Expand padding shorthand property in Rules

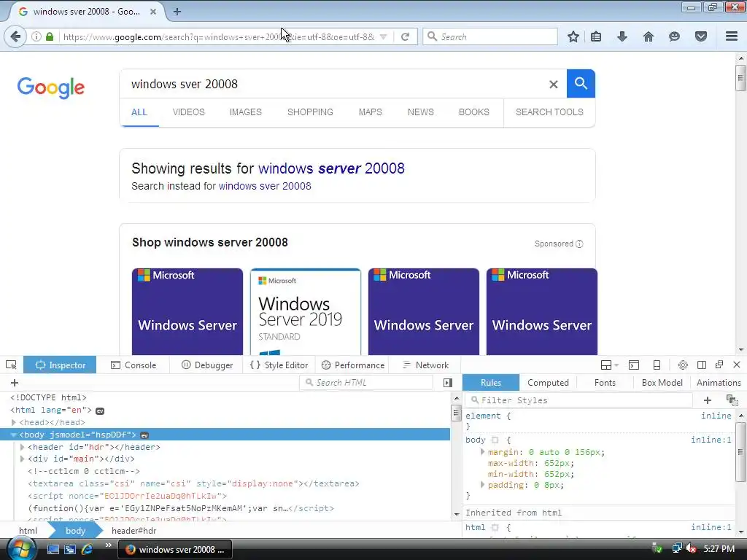tap(482, 485)
